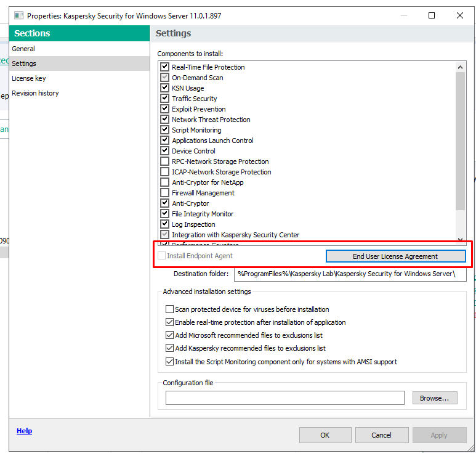
Task: Enable Firewall Management component
Action: (x=164, y=193)
